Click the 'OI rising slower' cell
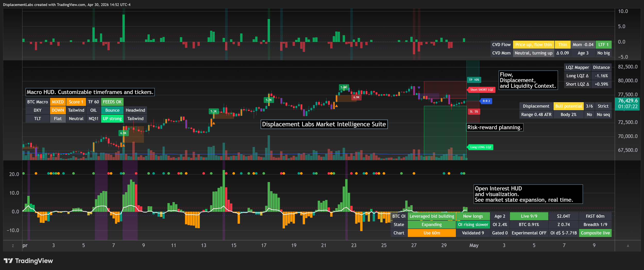Image resolution: width=644 pixels, height=270 pixels. click(x=473, y=225)
